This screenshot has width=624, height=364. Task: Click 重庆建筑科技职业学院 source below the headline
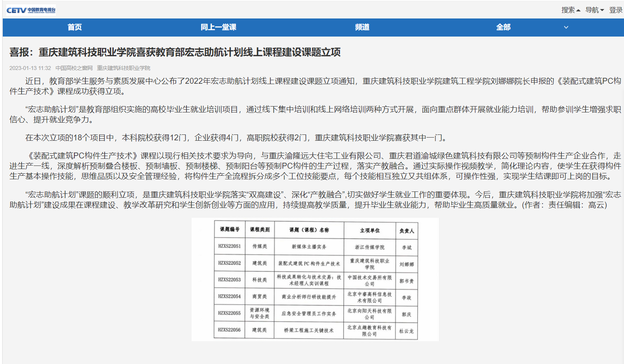(124, 68)
